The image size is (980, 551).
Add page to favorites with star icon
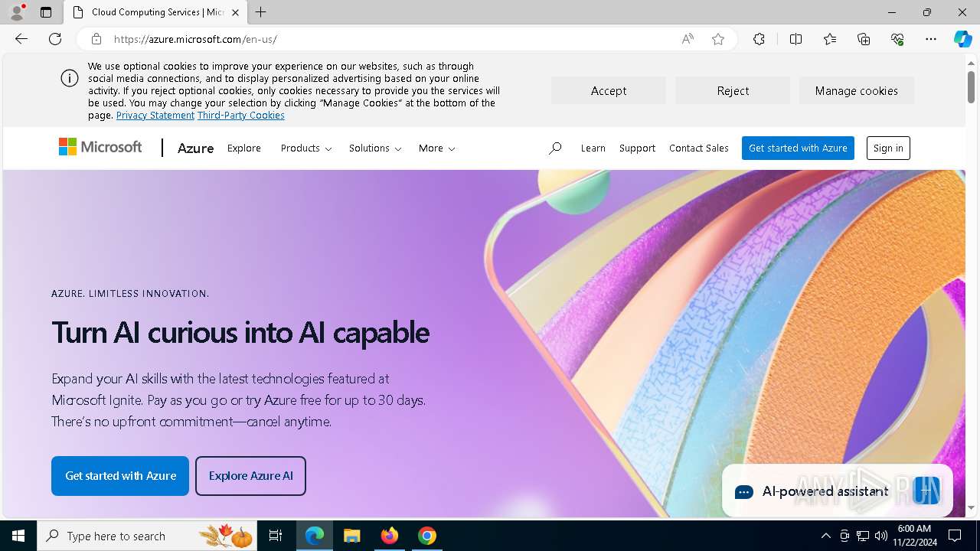click(718, 39)
